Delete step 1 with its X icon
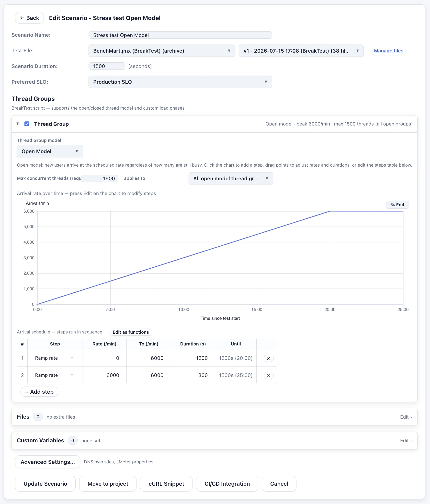This screenshot has height=504, width=430. (269, 358)
